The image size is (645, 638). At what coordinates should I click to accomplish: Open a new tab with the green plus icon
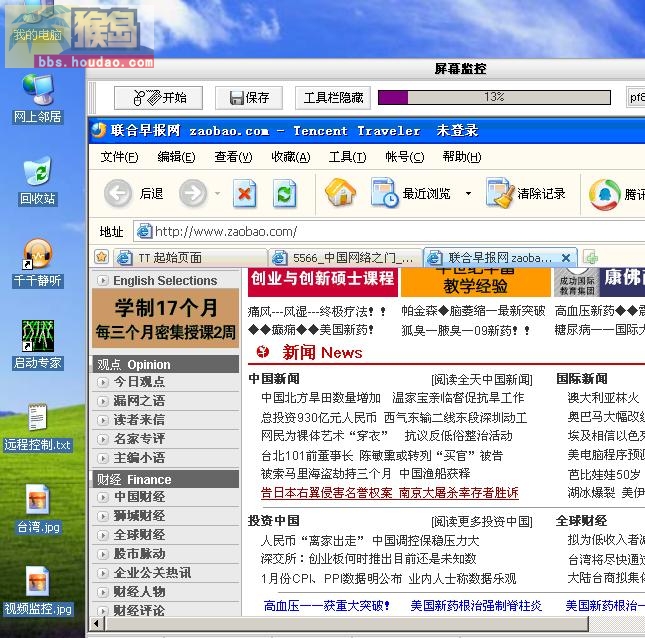pyautogui.click(x=591, y=258)
